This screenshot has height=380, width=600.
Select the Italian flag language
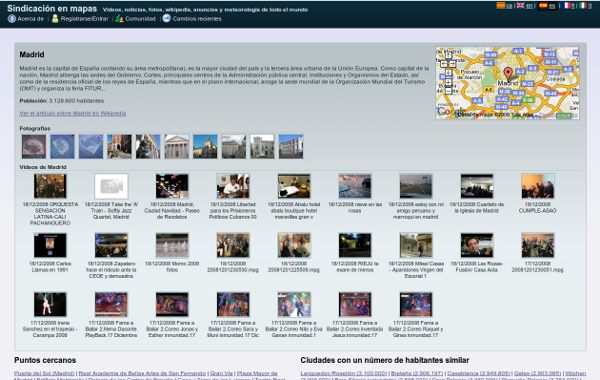coord(583,5)
